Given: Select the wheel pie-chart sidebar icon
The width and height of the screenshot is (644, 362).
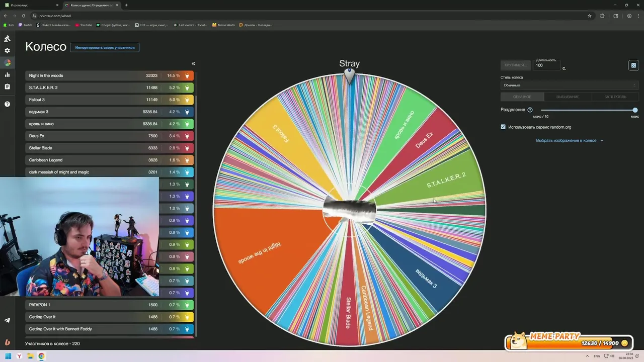Looking at the screenshot, I should click(x=7, y=63).
